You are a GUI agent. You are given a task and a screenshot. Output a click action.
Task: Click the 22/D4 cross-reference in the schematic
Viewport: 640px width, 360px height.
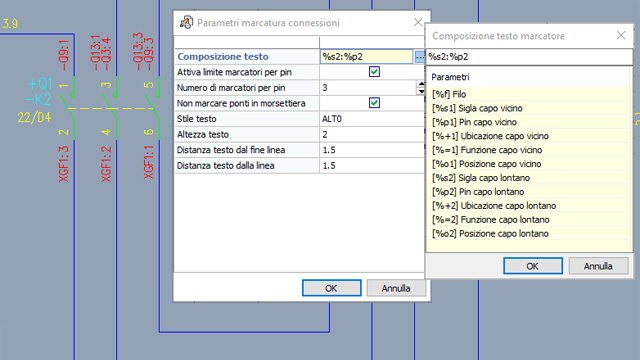pos(34,118)
